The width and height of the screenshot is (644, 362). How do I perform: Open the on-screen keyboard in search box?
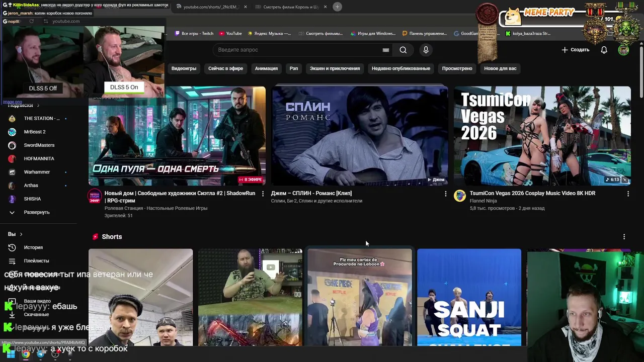coord(386,50)
